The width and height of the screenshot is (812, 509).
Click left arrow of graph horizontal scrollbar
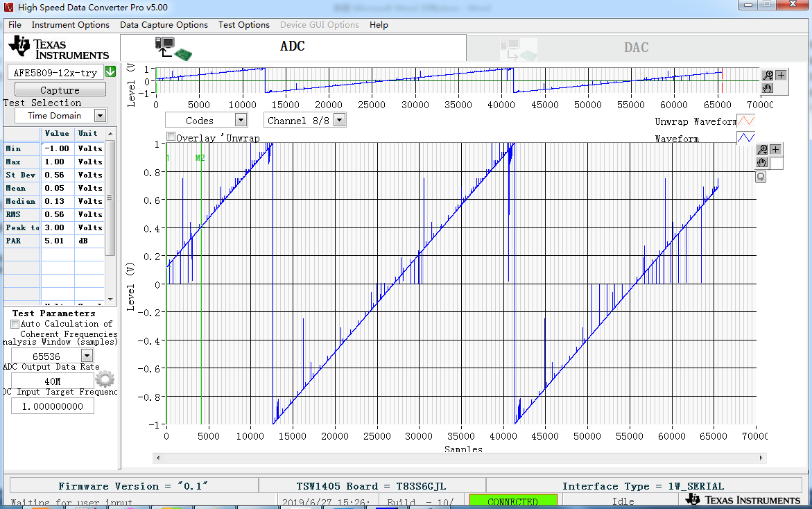click(x=158, y=458)
